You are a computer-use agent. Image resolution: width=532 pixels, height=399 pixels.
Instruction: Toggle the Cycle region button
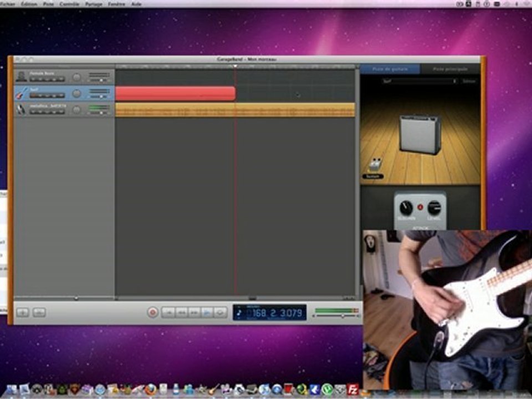tap(220, 312)
